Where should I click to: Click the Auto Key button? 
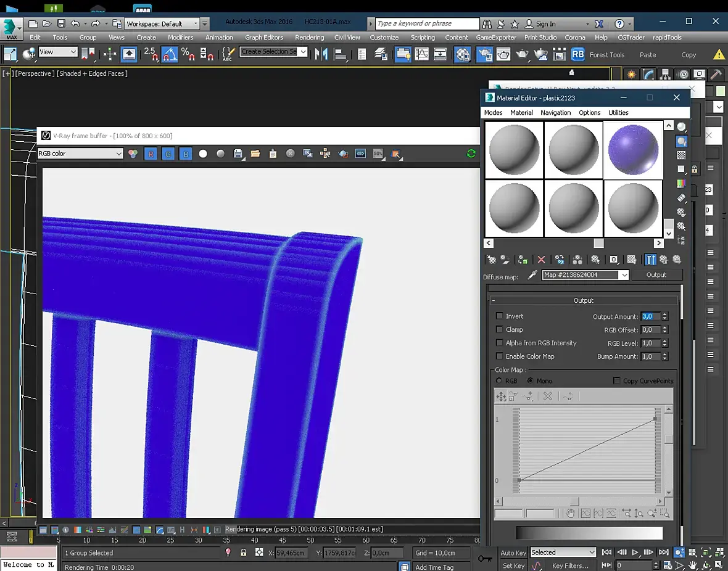pos(513,553)
